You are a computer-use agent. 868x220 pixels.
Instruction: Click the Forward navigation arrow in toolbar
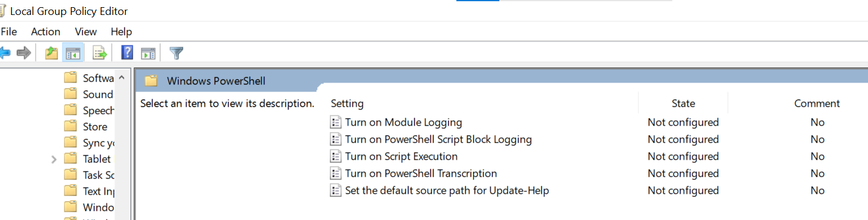point(24,53)
